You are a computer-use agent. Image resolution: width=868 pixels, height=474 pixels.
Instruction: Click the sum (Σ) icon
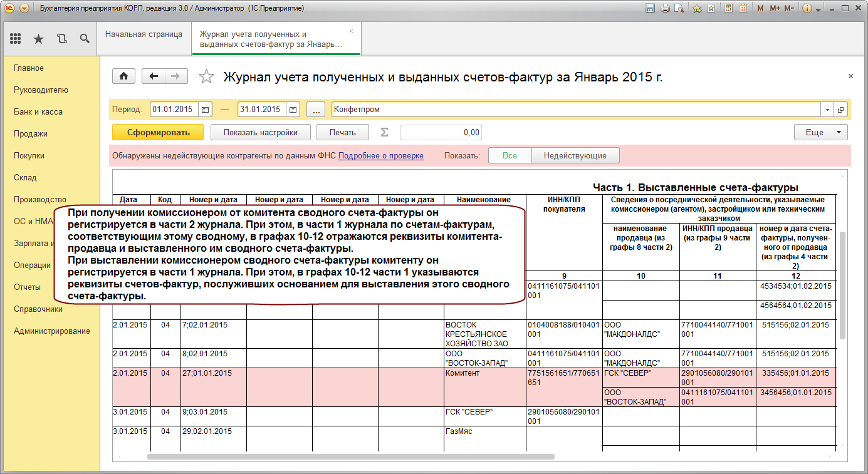(385, 132)
